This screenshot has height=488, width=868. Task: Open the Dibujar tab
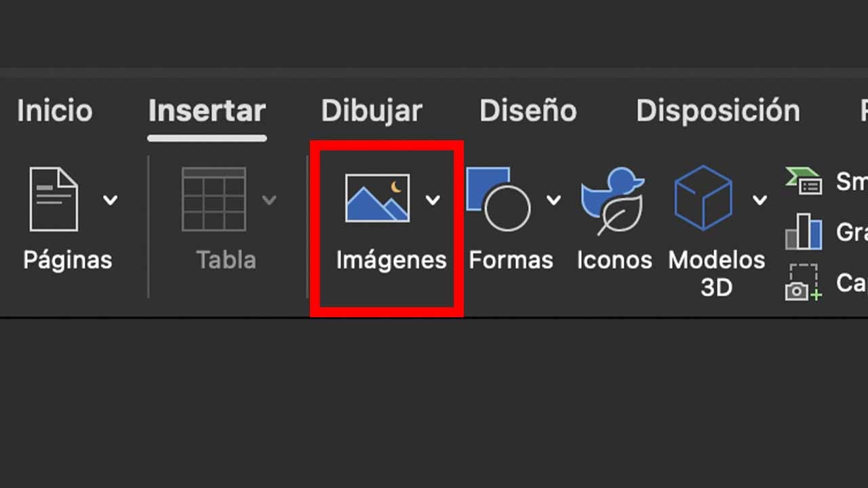(372, 110)
